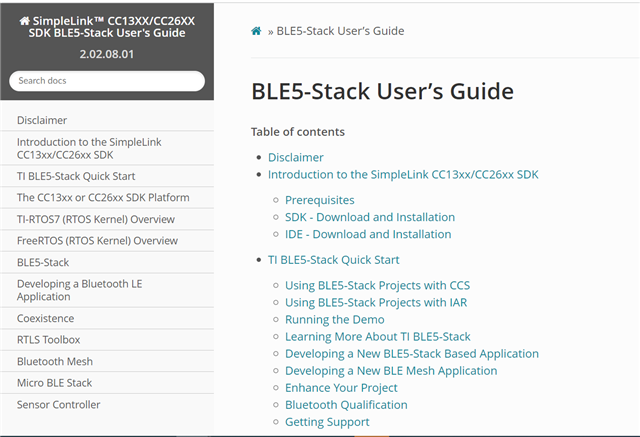Open SDK - Download and Installation link
This screenshot has height=437, width=640.
coord(369,217)
